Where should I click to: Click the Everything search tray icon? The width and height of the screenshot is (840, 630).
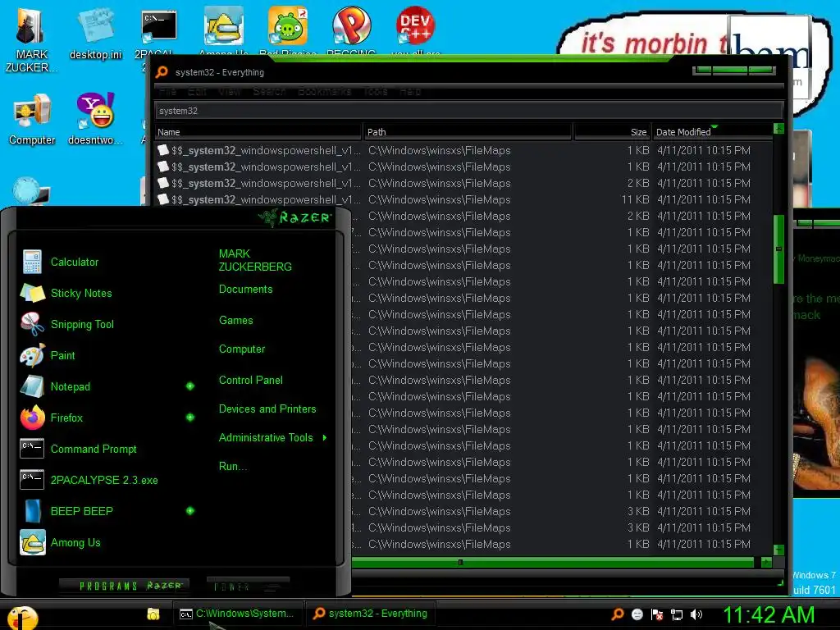click(617, 614)
